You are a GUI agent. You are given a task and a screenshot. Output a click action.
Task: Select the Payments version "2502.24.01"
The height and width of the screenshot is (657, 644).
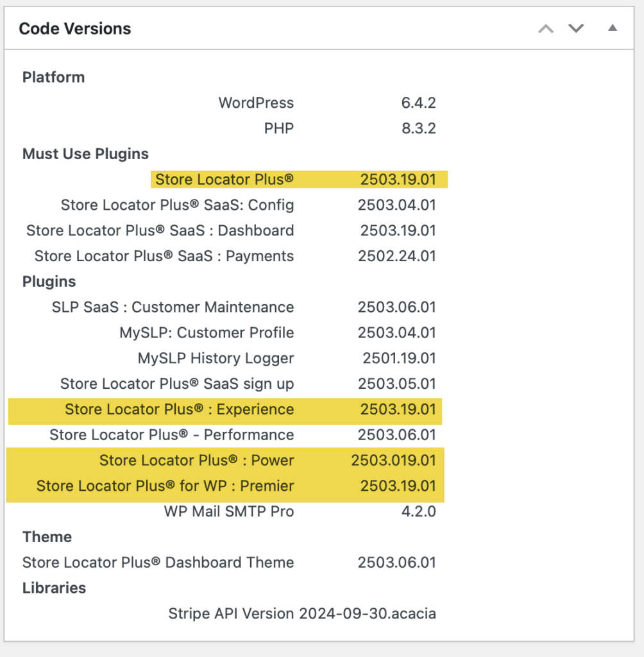tap(397, 256)
